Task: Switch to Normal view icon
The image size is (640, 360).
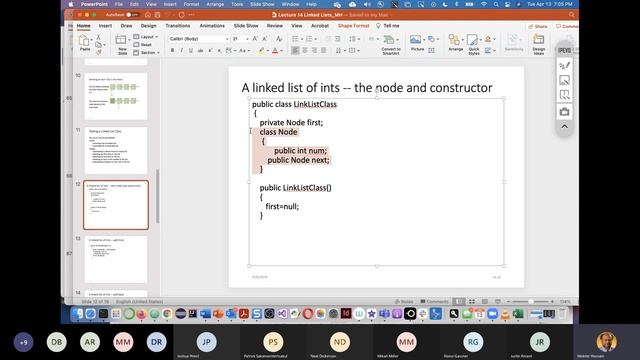Action: (459, 302)
